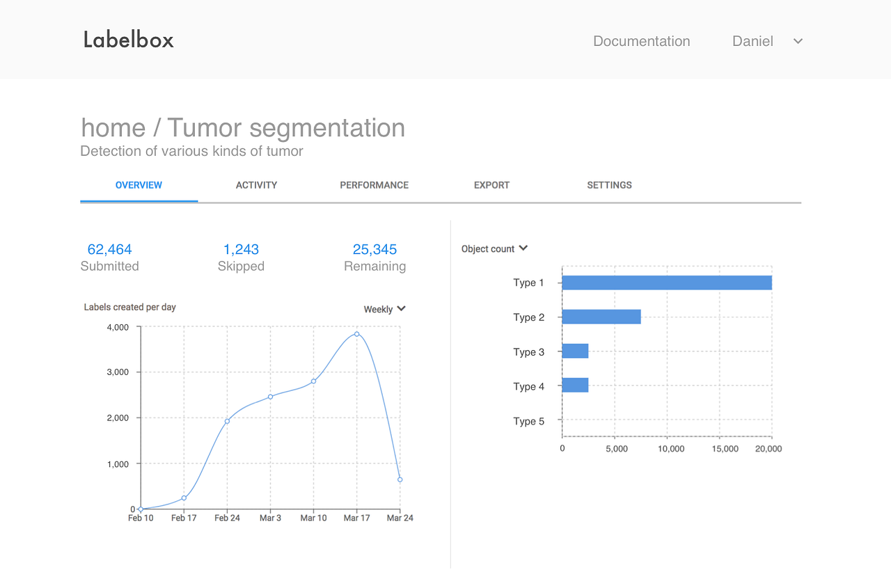Click the Documentation link

click(641, 41)
